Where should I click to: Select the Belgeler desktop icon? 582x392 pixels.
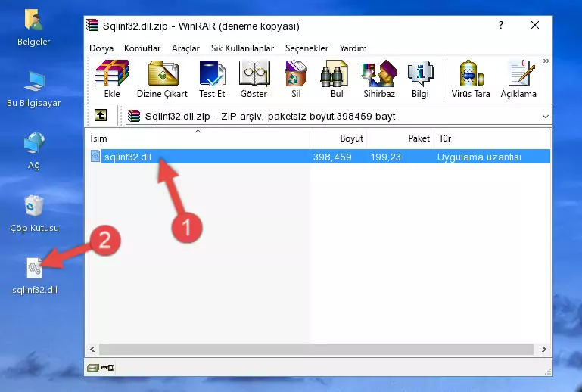coord(34,28)
